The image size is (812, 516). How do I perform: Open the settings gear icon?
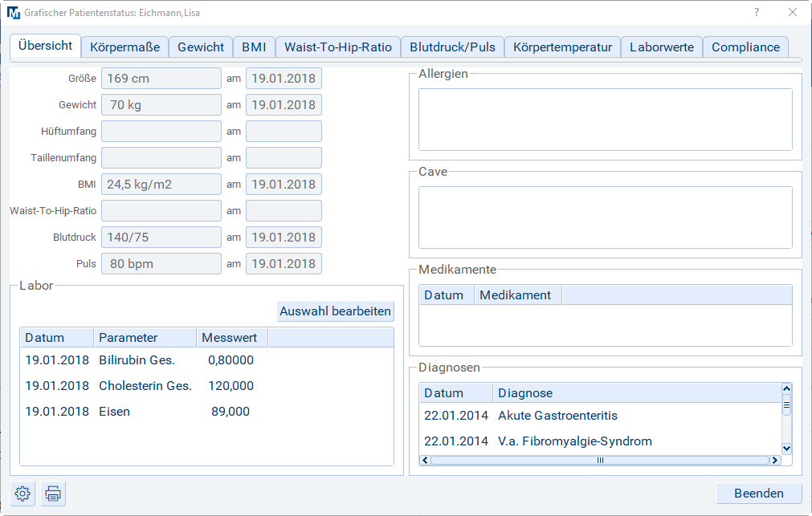22,494
